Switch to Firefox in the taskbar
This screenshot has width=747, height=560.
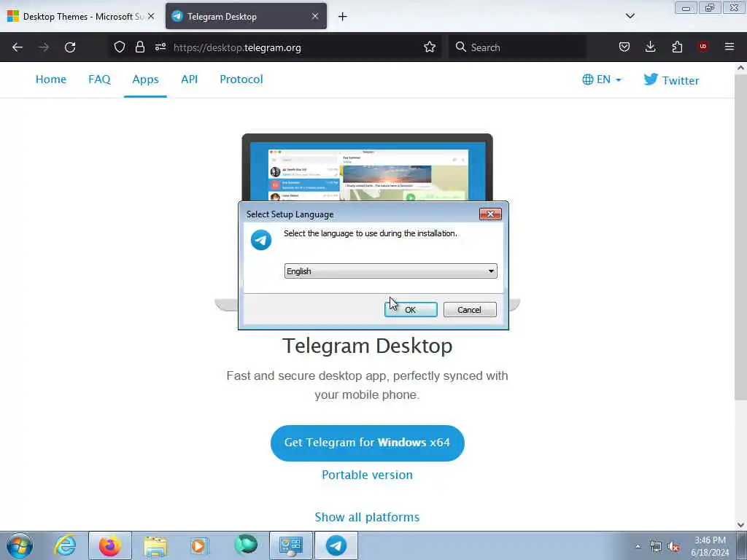click(x=110, y=545)
